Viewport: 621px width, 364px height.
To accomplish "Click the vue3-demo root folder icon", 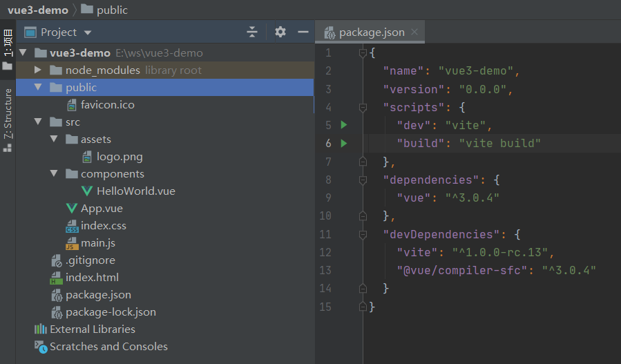I will coord(40,52).
